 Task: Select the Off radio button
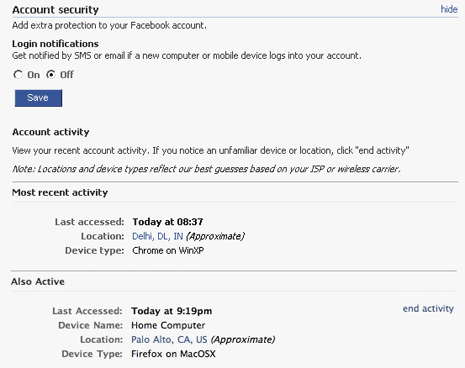point(51,74)
